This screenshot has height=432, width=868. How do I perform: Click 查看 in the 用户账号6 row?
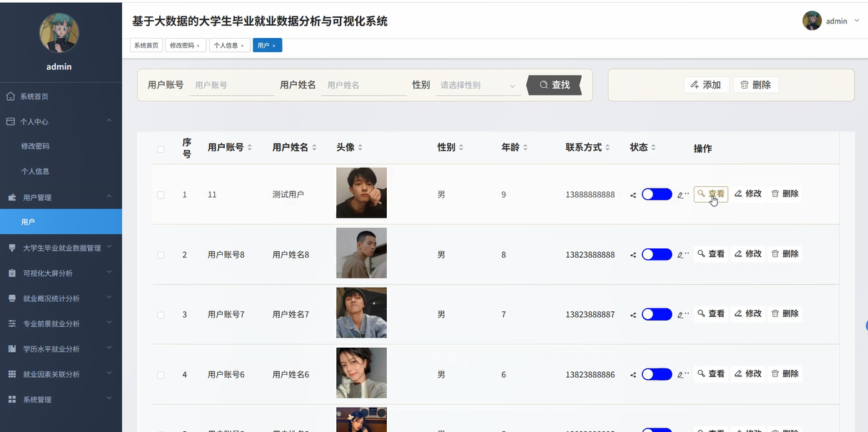[x=711, y=373]
